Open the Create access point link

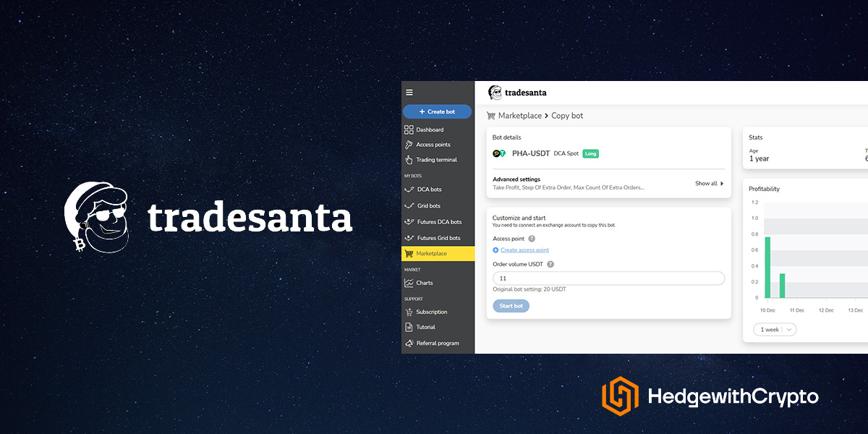click(x=526, y=249)
